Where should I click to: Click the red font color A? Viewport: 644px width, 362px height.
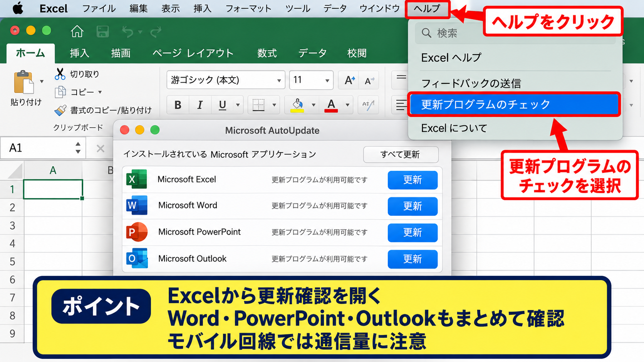331,105
